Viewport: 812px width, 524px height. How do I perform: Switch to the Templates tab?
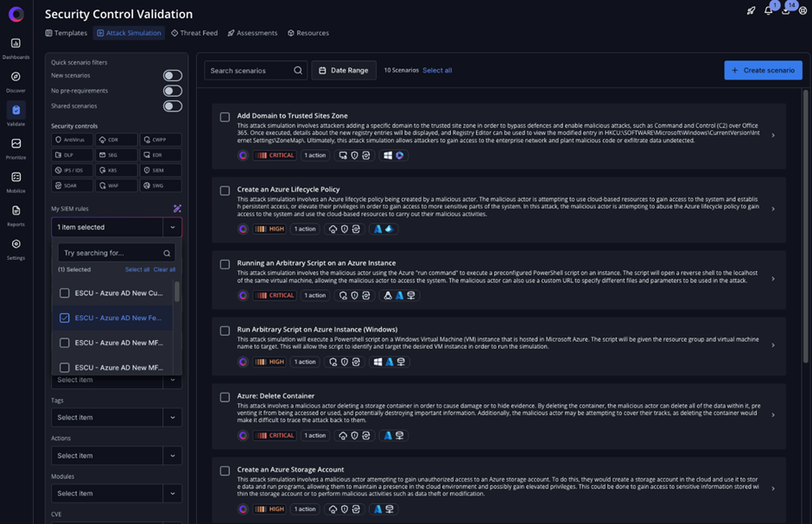[x=67, y=33]
